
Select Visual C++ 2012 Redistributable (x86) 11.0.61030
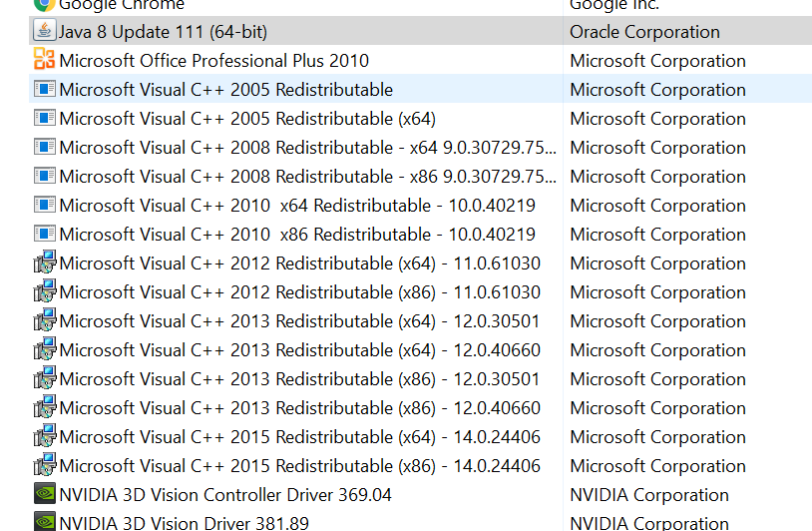(x=300, y=292)
